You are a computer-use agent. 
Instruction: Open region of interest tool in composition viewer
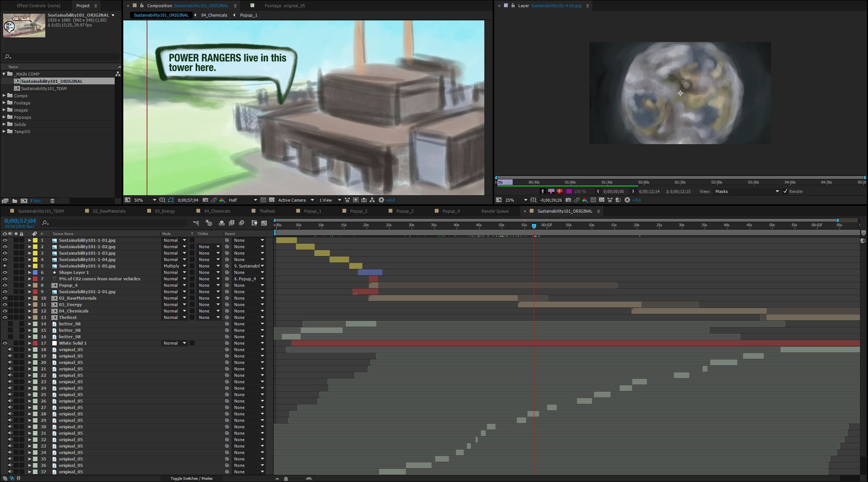(x=263, y=200)
